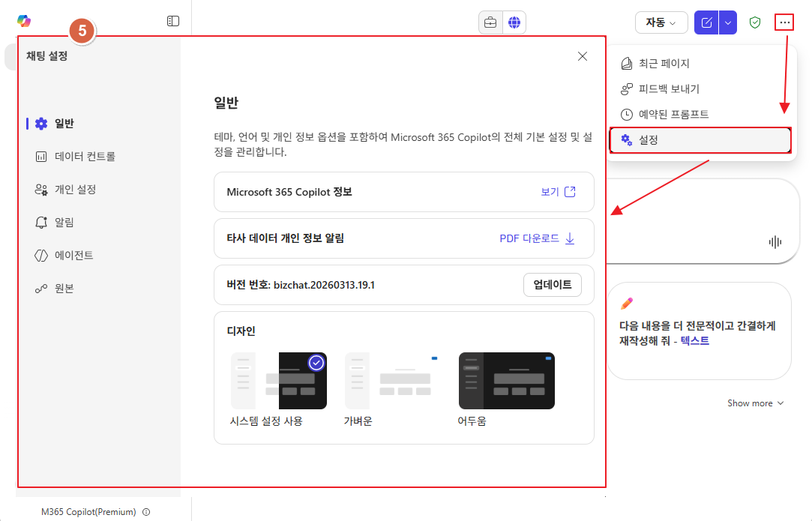Click the 업데이트 button
Image resolution: width=812 pixels, height=521 pixels.
point(552,285)
